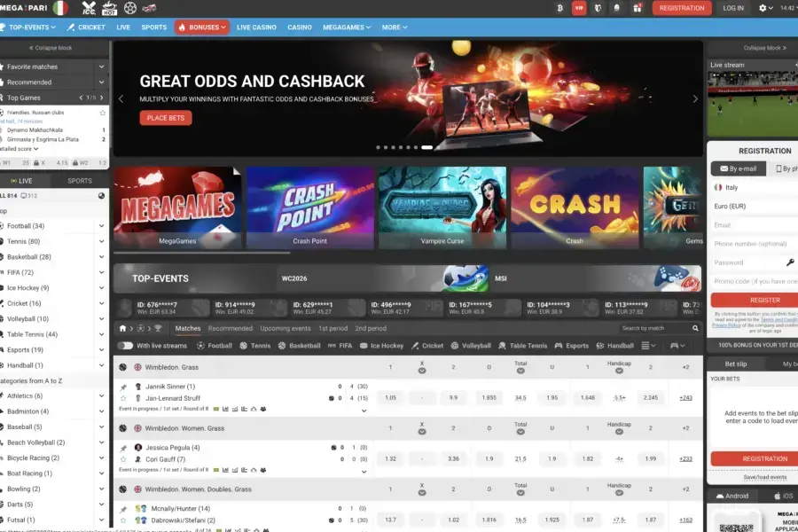Open the Vampire Curse game thumbnail
This screenshot has width=798, height=532.
coord(442,207)
